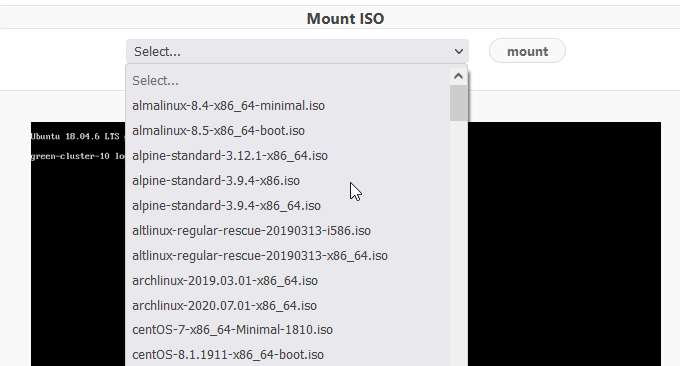
Task: Click the ISO list scroll-up arrow
Action: pos(458,76)
